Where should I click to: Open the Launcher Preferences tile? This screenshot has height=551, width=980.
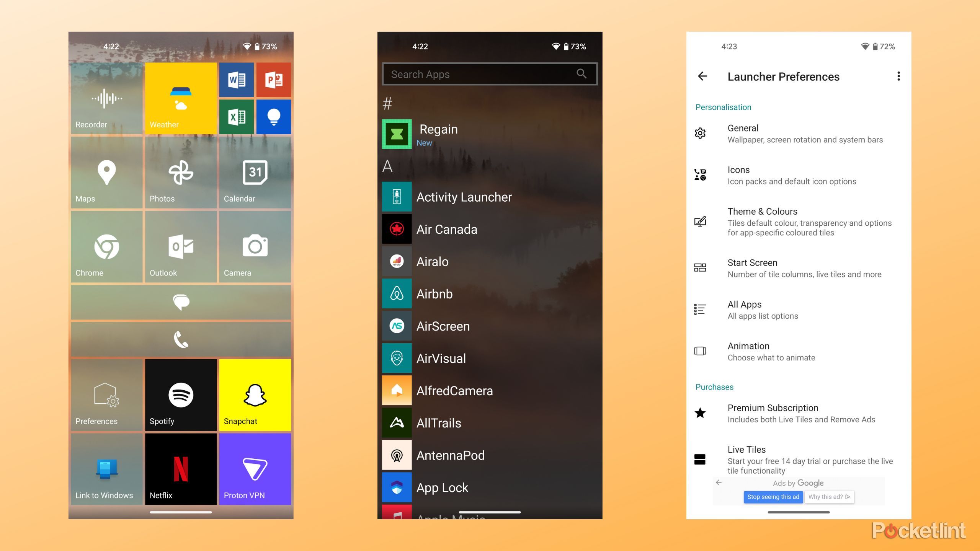coord(106,394)
